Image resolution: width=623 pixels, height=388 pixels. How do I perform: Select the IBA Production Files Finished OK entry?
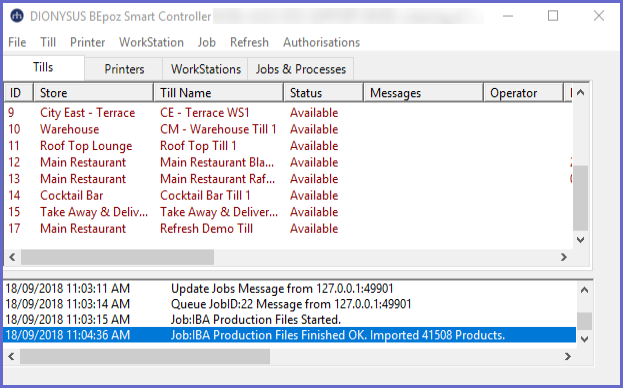289,335
